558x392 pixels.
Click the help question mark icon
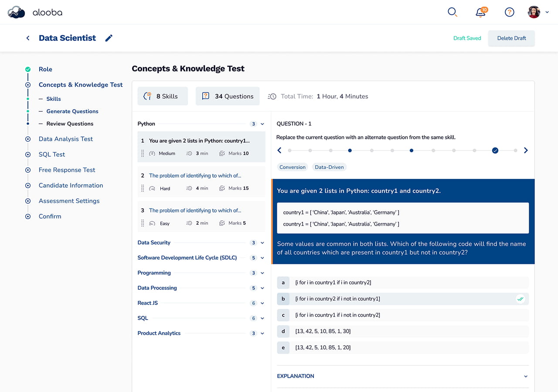click(509, 12)
